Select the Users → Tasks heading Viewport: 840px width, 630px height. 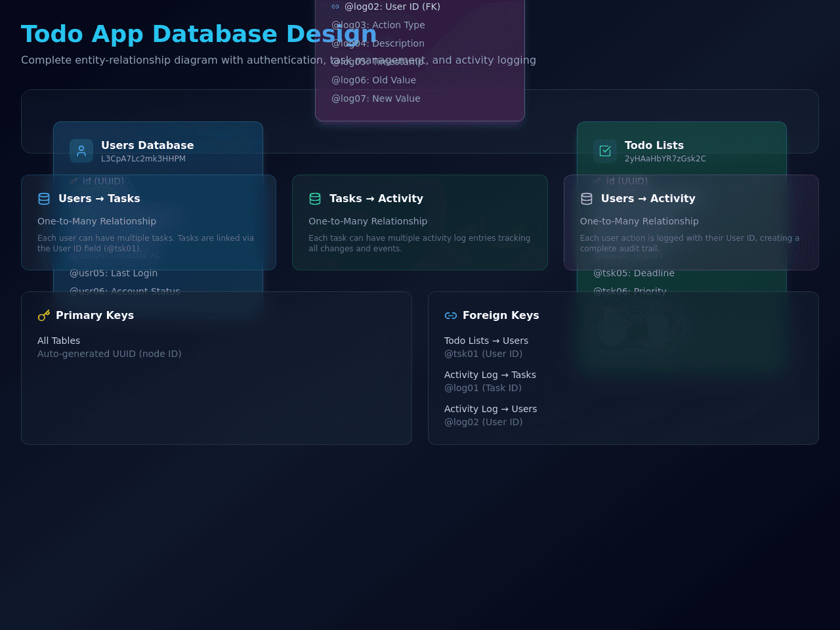(99, 199)
